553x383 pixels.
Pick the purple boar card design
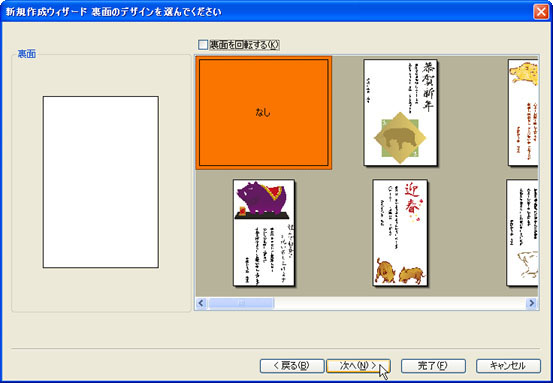pyautogui.click(x=264, y=233)
